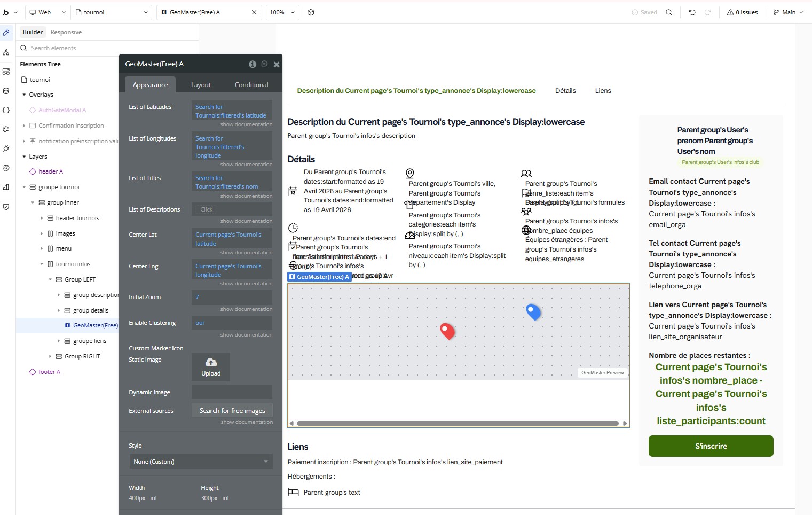Image resolution: width=812 pixels, height=515 pixels.
Task: Expand the Group RIGHT tree node
Action: tap(50, 356)
